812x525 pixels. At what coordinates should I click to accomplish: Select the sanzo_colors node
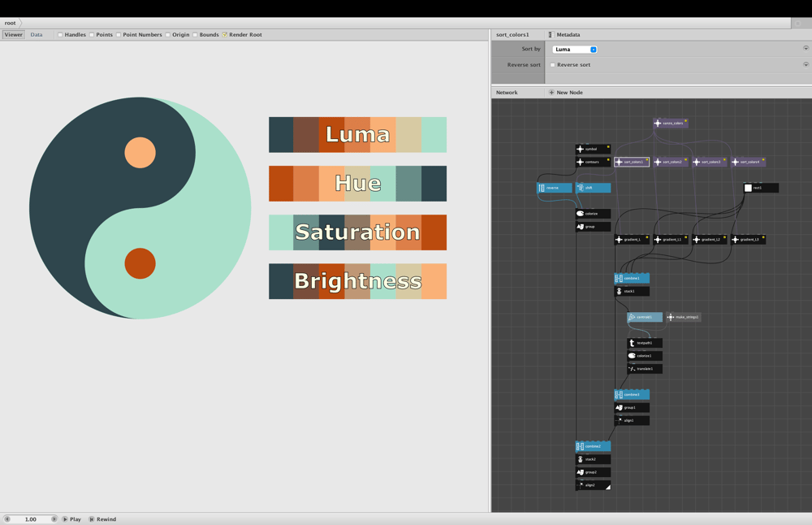click(671, 124)
